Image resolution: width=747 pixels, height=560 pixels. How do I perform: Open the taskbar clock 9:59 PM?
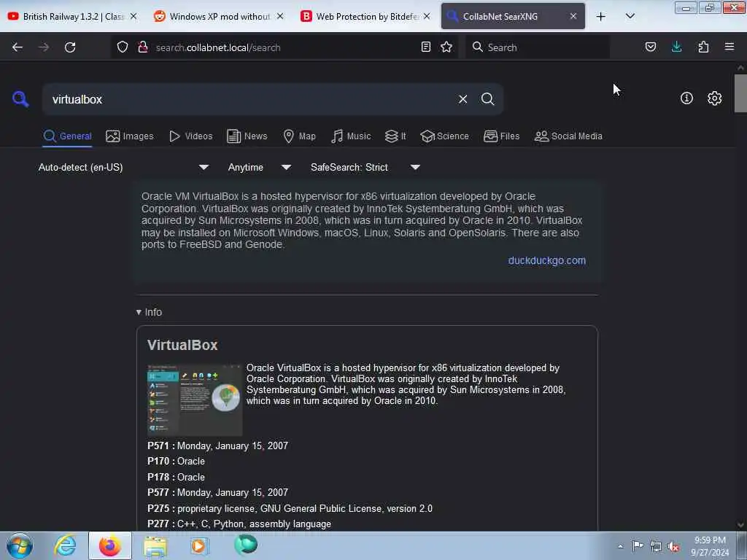click(710, 546)
